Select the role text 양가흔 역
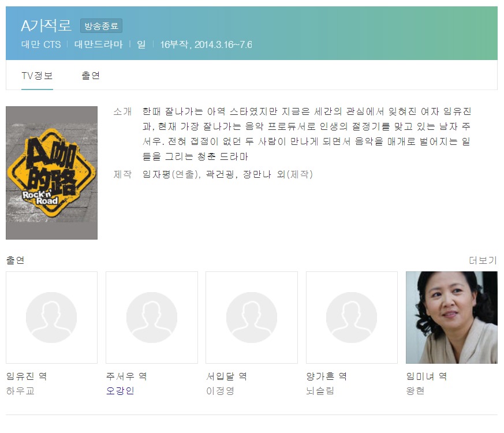 click(x=327, y=376)
